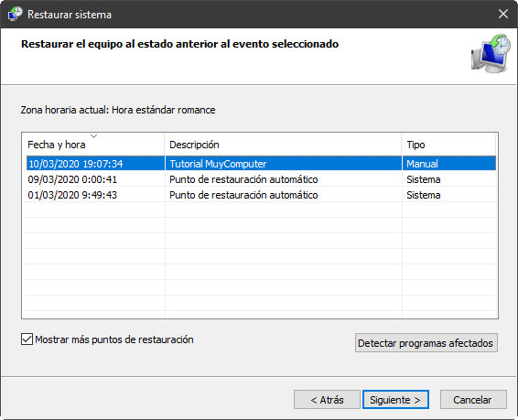Image resolution: width=518 pixels, height=420 pixels.
Task: Click the Restaurar sistema title bar icon
Action: coord(15,15)
